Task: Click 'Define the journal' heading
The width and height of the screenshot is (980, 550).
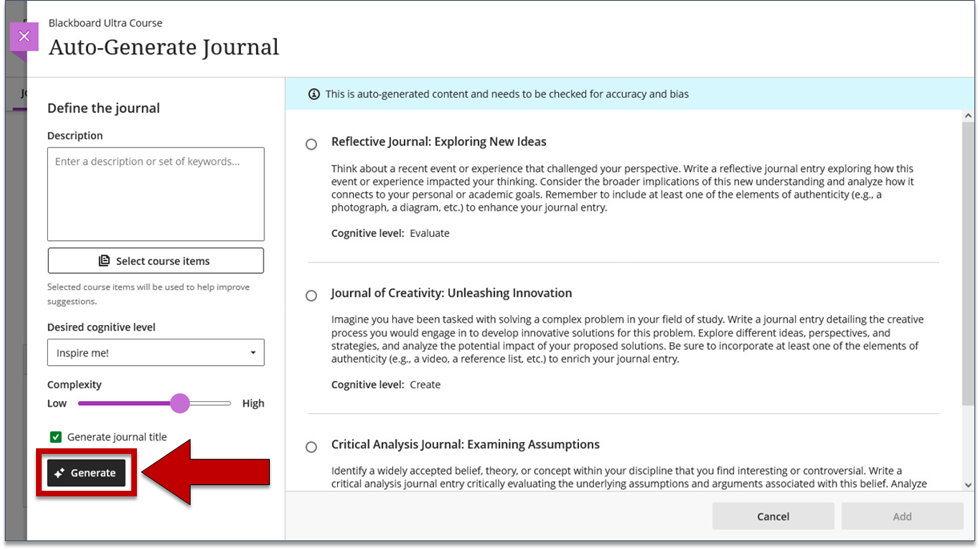Action: click(103, 108)
